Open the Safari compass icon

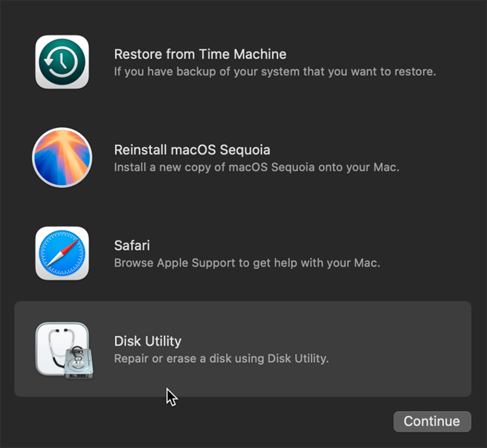tap(62, 253)
